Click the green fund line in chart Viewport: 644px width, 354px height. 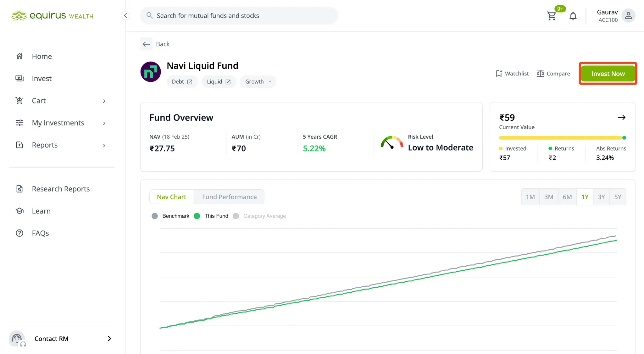(x=388, y=285)
